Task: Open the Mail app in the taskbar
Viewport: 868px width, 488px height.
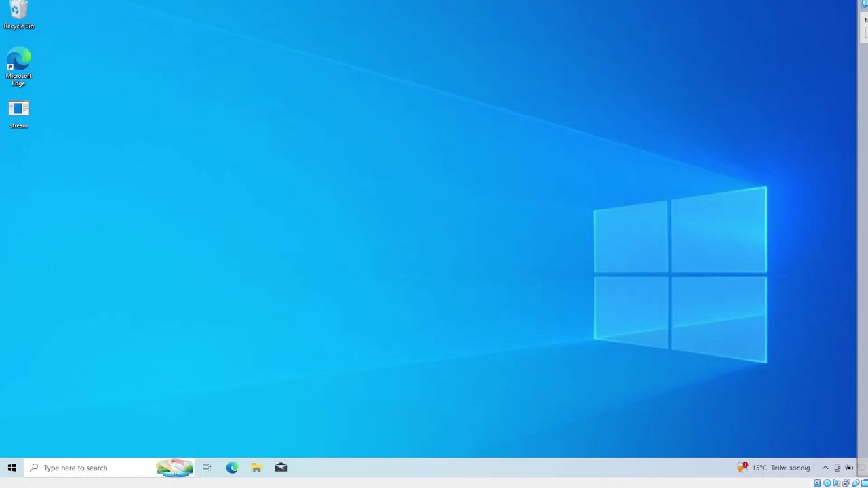Action: pyautogui.click(x=281, y=468)
